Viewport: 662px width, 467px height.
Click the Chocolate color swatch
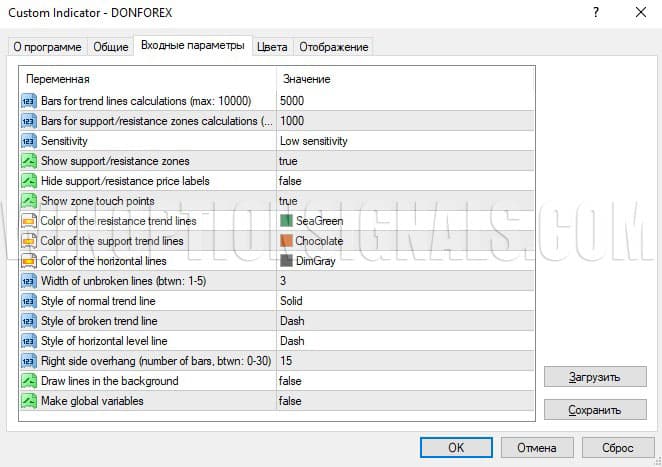(x=286, y=241)
